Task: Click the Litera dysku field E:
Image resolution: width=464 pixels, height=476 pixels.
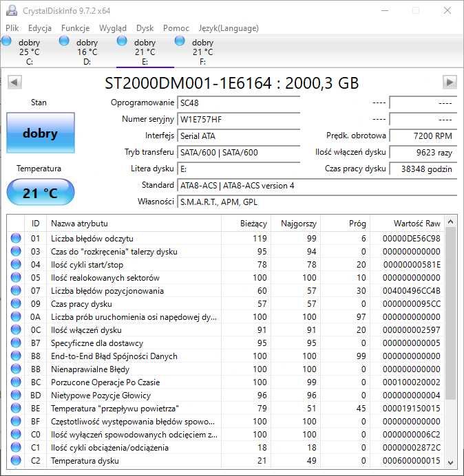Action: pos(238,169)
